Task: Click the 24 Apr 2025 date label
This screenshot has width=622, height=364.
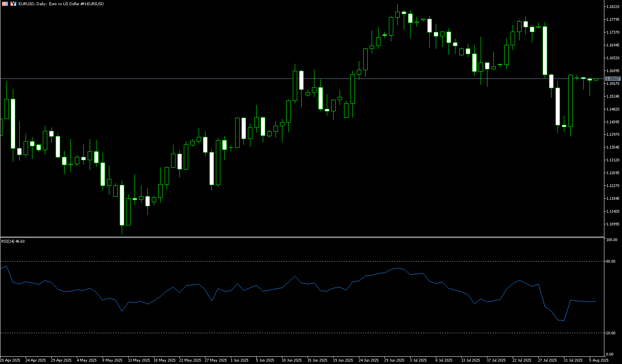Action: [36, 360]
